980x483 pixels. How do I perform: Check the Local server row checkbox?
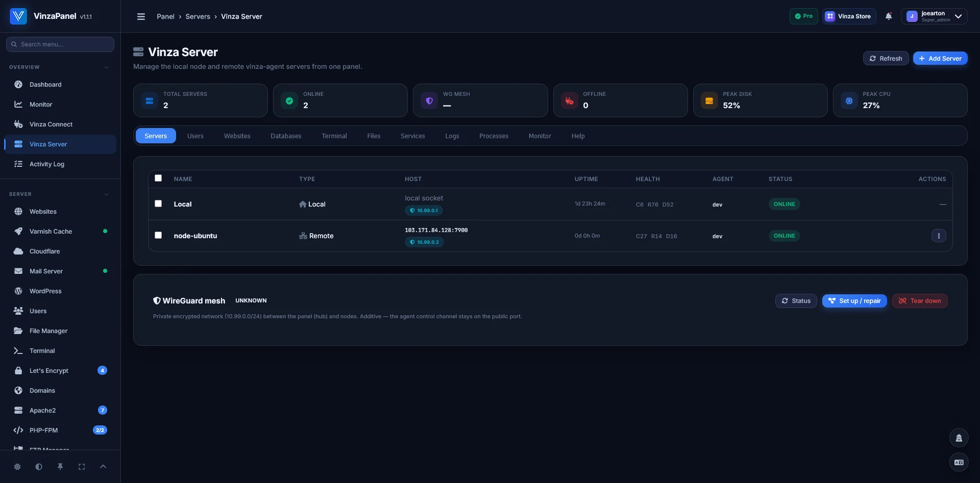coord(158,204)
